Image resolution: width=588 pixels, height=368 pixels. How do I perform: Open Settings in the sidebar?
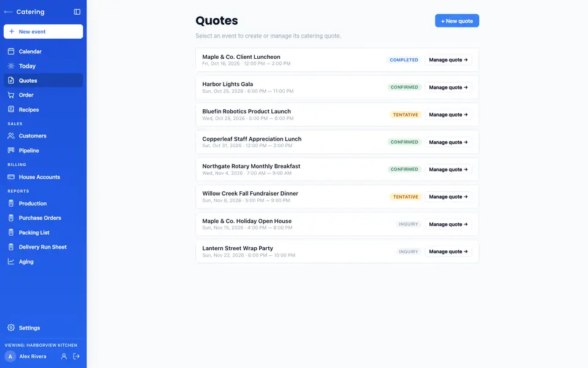(43, 328)
